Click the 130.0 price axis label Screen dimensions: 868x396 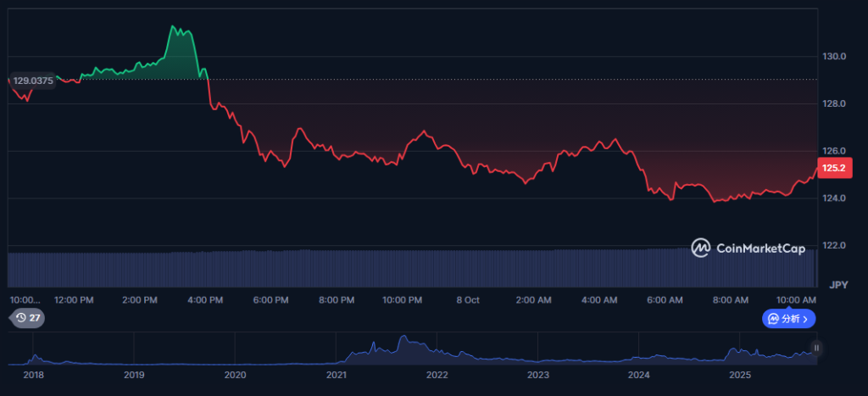tap(834, 56)
